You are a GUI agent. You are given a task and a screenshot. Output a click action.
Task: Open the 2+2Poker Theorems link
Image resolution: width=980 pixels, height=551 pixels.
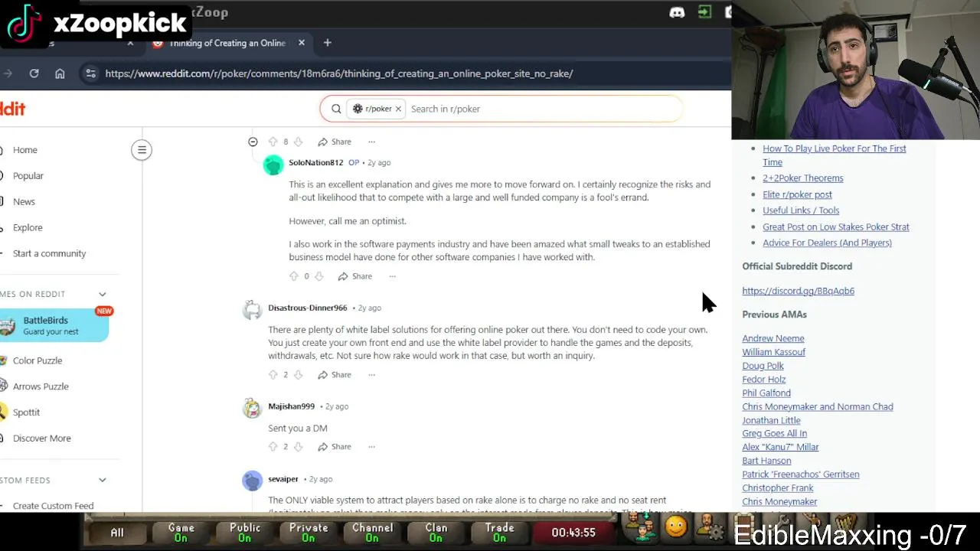click(802, 178)
